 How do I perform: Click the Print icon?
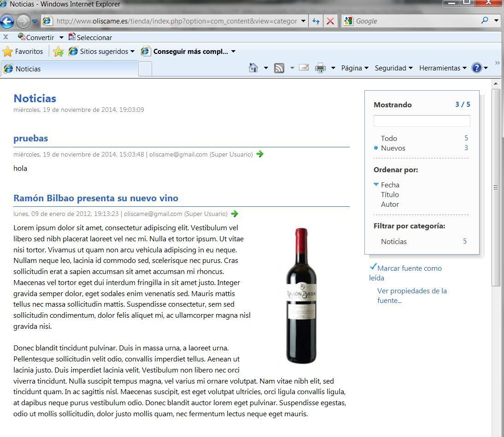(x=320, y=68)
